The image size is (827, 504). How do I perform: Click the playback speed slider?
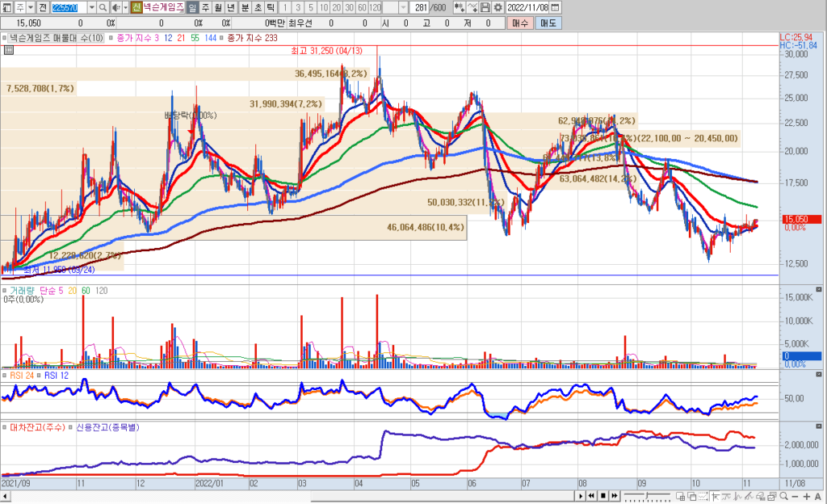coord(648,495)
